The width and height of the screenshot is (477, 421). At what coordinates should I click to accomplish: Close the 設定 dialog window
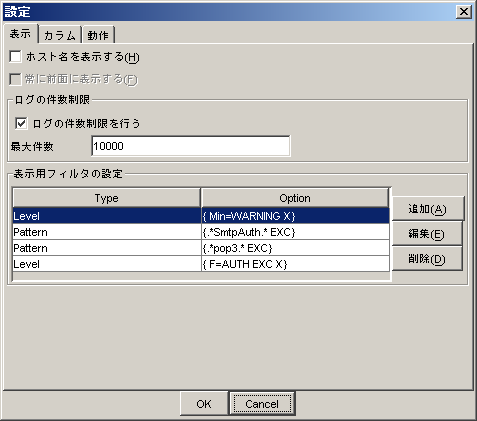click(464, 12)
